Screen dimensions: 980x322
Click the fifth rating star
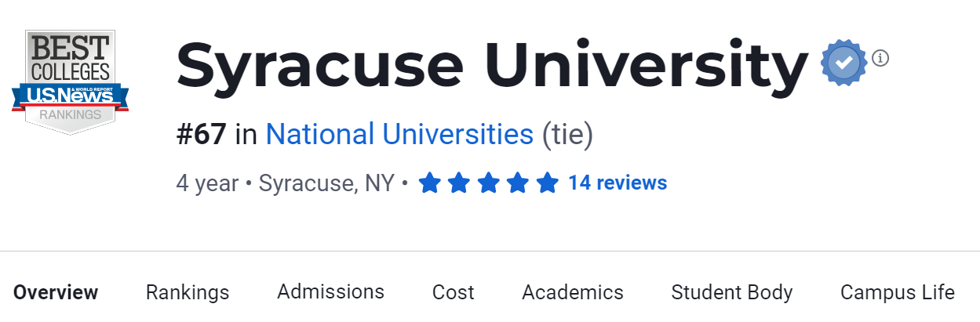[x=547, y=183]
